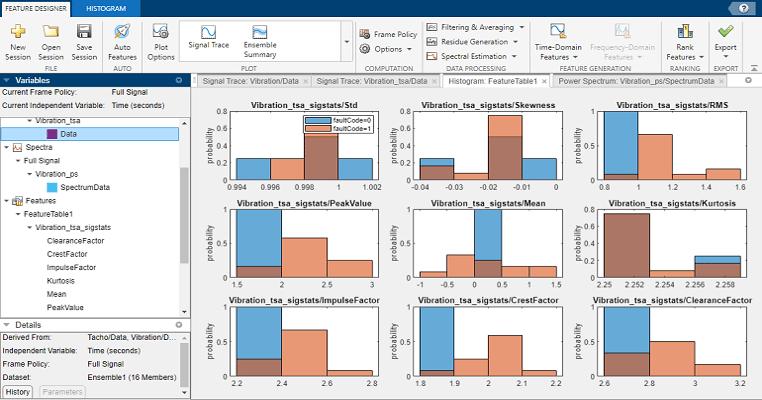Click the Export checkmark icon
Image resolution: width=762 pixels, height=400 pixels.
726,32
